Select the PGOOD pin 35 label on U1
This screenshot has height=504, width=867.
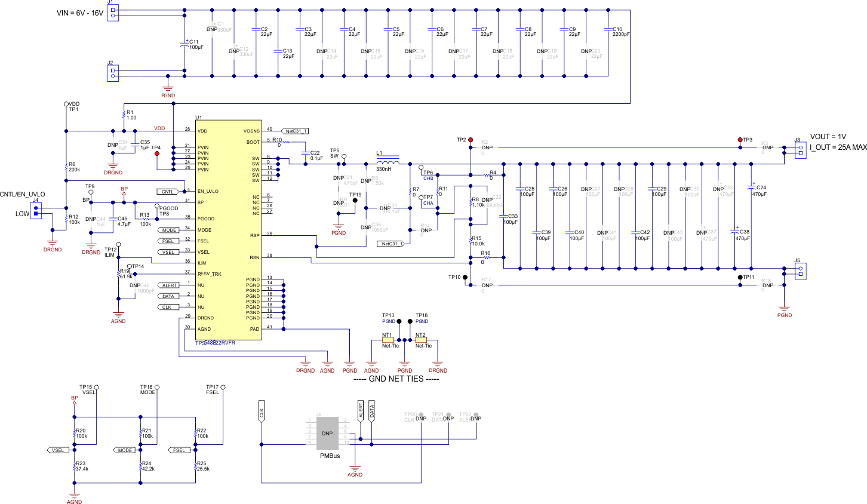[x=206, y=219]
